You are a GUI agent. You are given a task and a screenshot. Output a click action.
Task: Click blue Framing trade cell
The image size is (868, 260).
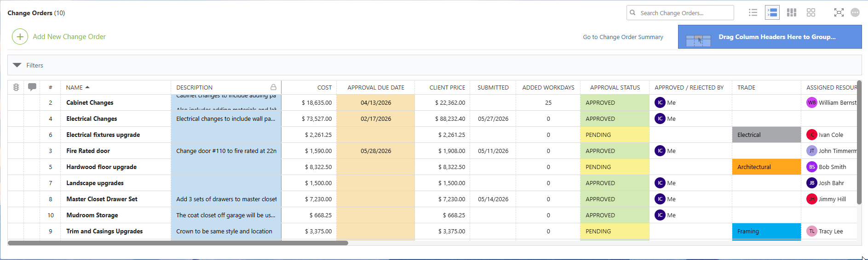point(766,231)
